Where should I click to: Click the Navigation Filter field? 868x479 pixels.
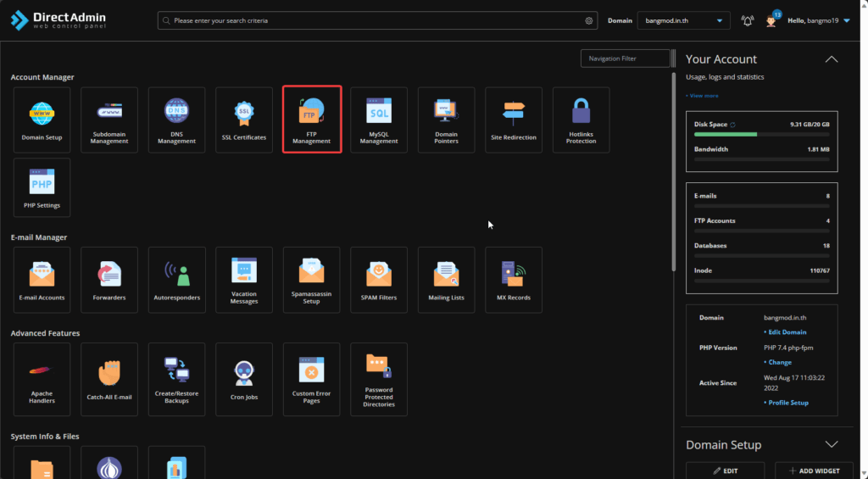point(626,58)
